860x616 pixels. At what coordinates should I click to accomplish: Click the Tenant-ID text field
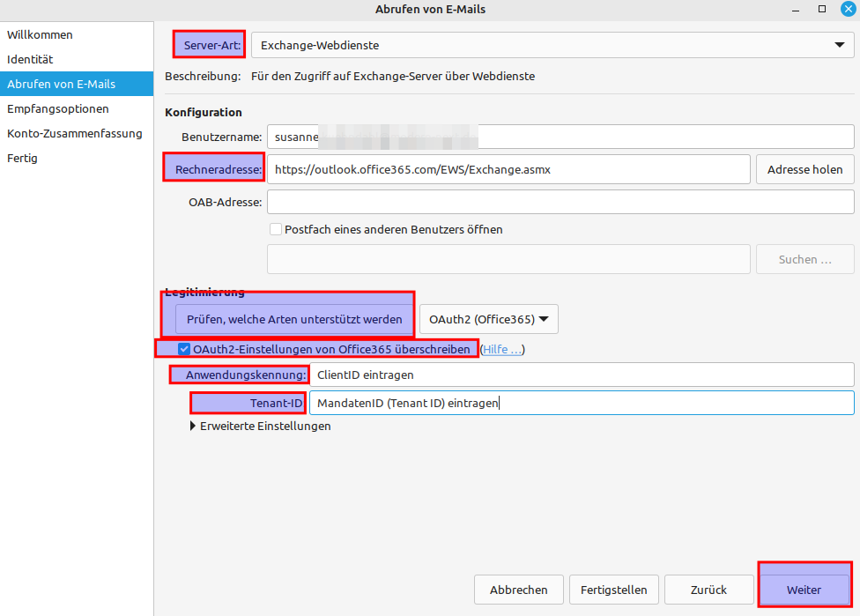tap(582, 403)
